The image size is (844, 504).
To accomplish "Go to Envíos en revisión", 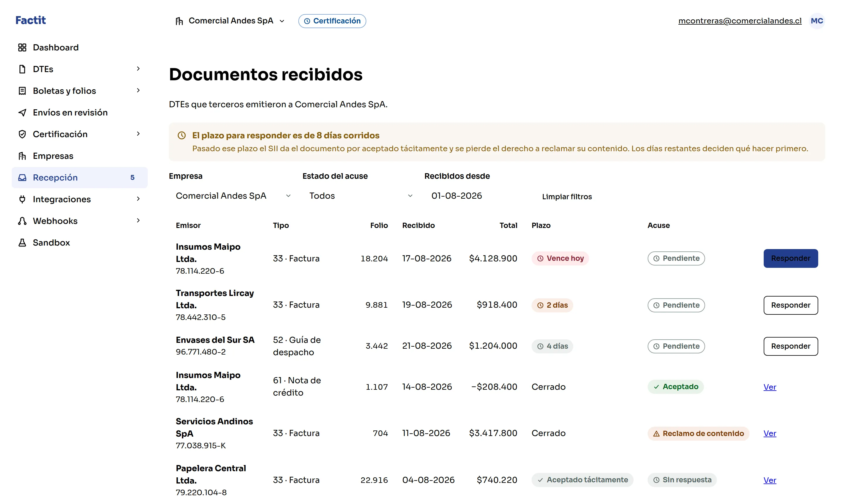I will point(79,113).
